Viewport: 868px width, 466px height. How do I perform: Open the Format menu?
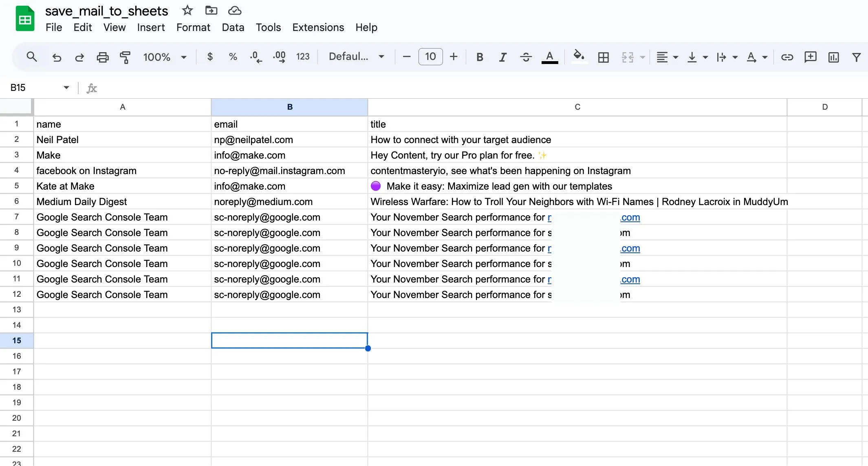[193, 27]
